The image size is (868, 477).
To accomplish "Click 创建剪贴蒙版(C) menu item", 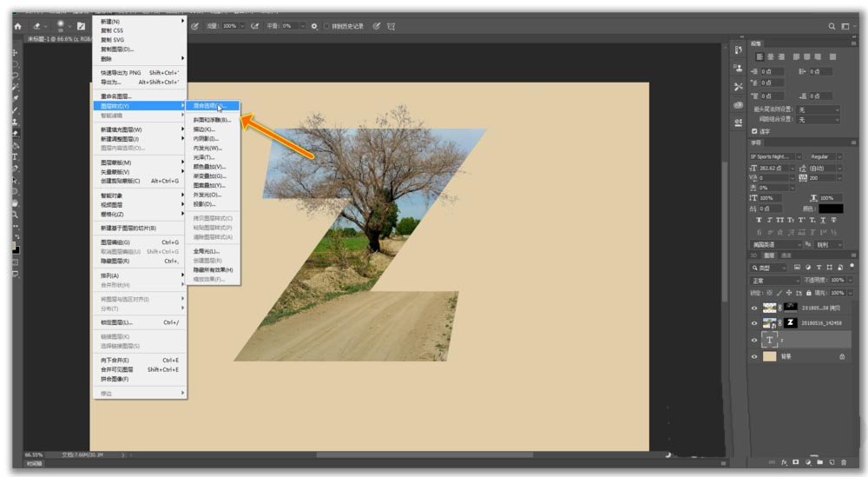I will [140, 181].
